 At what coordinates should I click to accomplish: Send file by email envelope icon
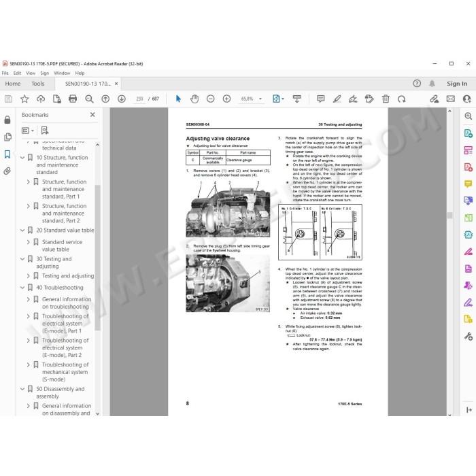(450, 99)
